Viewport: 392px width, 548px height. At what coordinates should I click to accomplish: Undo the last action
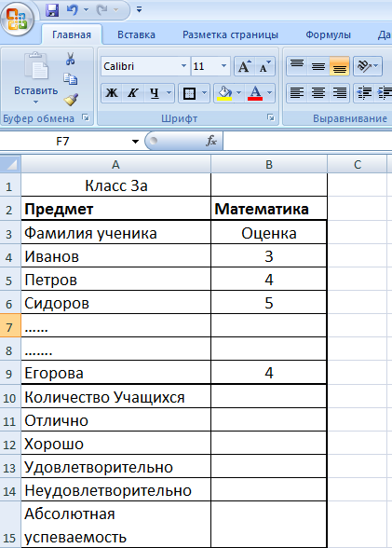(73, 9)
